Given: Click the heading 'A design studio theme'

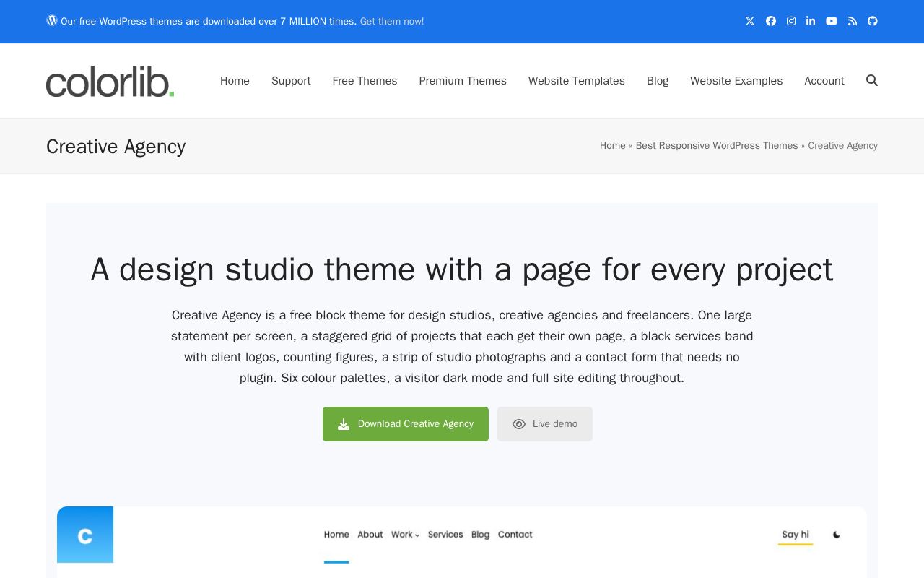Looking at the screenshot, I should pos(462,269).
